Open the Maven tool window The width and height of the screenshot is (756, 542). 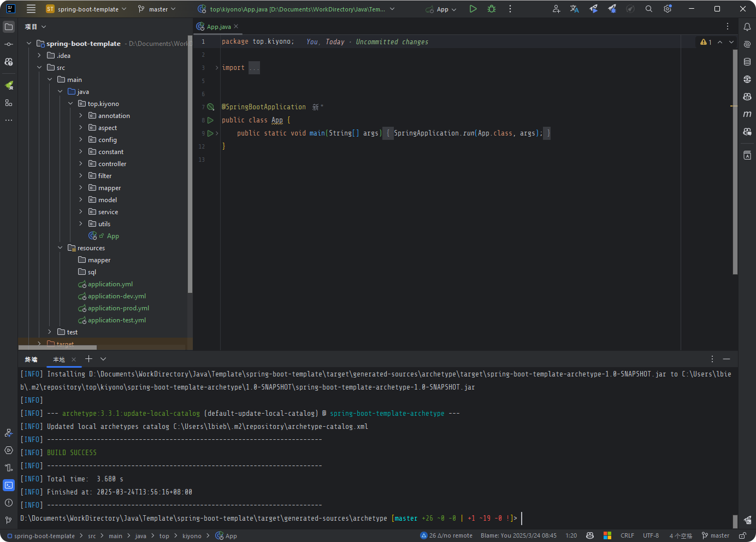[747, 114]
